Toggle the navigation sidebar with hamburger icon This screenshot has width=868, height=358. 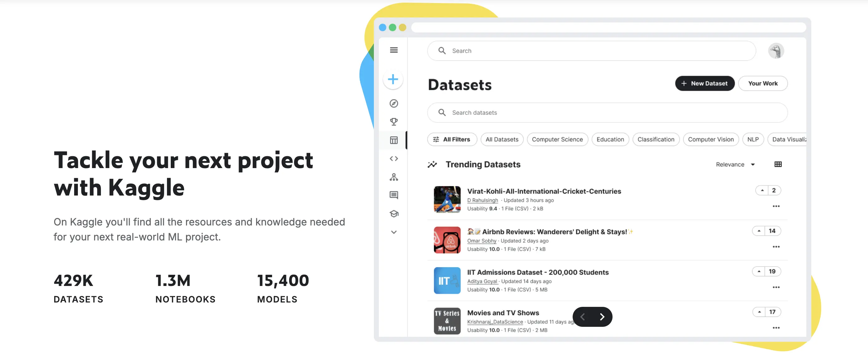393,50
